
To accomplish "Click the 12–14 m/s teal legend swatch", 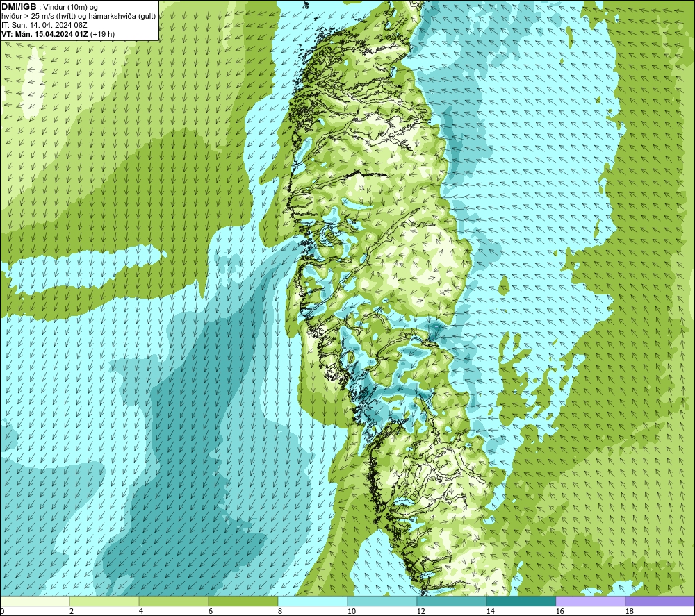I will [x=452, y=601].
